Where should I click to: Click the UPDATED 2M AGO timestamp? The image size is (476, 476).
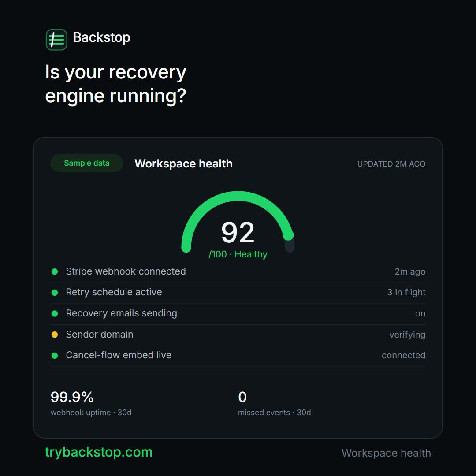pos(391,164)
